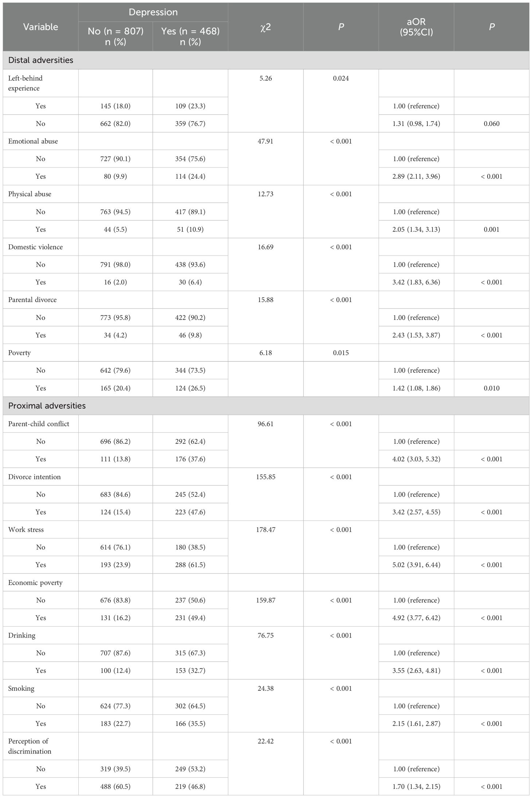The height and width of the screenshot is (798, 532).
Task: Click the χ2 column header
Action: coord(266,27)
